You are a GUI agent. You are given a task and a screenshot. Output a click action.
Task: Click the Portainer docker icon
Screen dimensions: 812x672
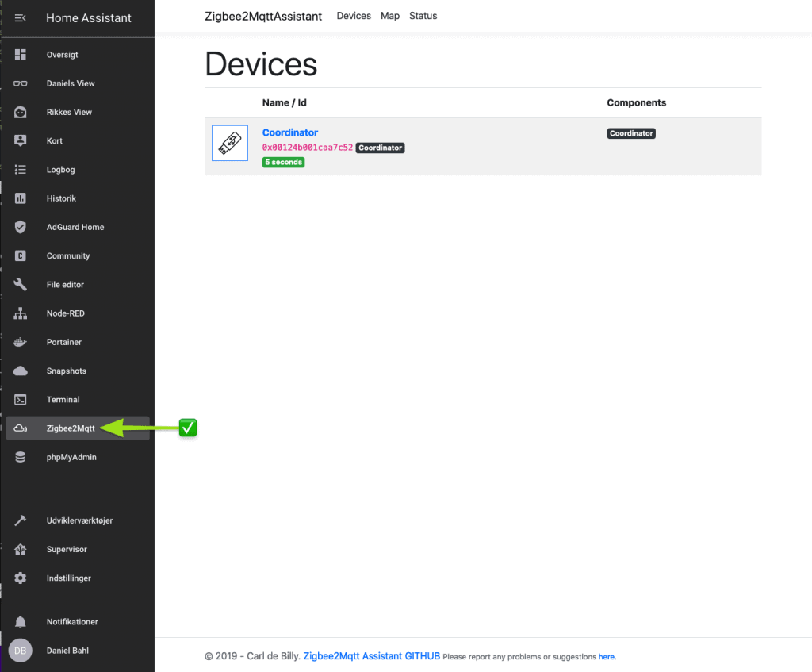tap(20, 342)
